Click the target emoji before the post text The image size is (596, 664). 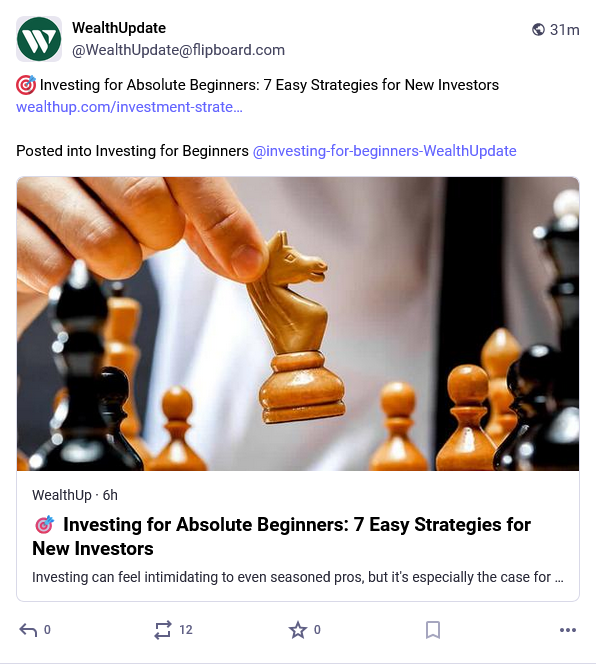(x=26, y=85)
